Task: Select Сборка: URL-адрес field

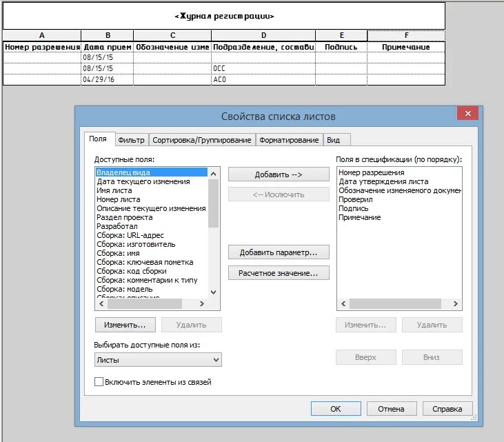Action: [152, 235]
